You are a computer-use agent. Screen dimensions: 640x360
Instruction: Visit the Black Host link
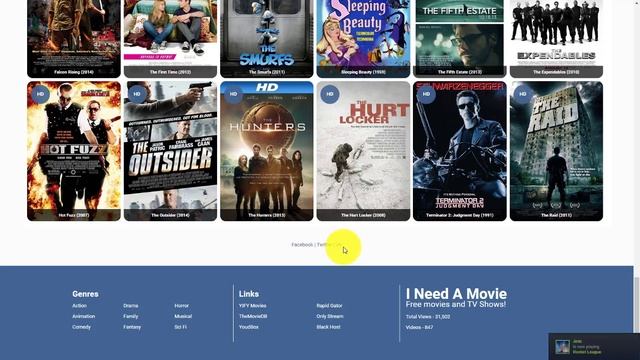point(328,327)
